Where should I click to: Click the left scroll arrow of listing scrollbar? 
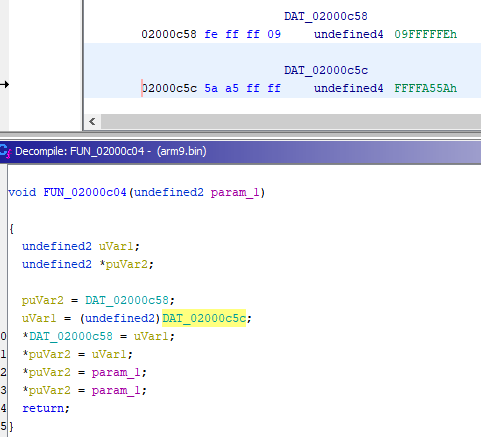coord(92,122)
